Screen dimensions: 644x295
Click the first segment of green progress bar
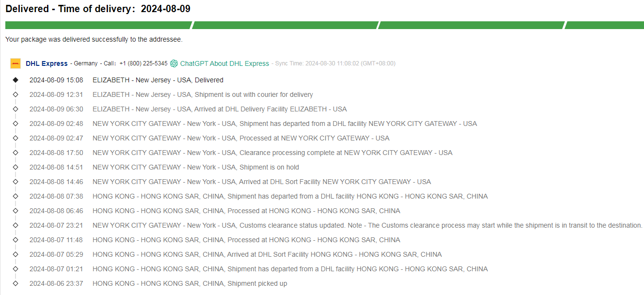98,25
